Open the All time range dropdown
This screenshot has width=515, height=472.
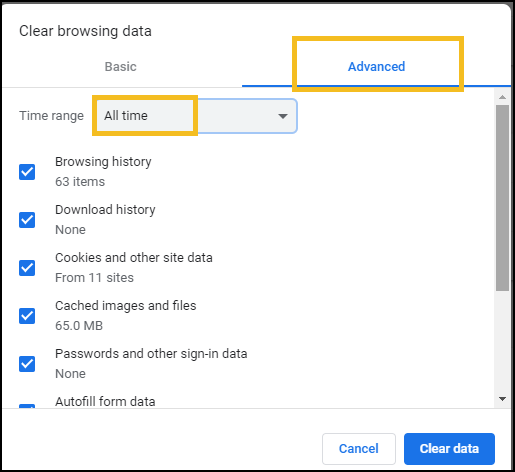click(195, 116)
